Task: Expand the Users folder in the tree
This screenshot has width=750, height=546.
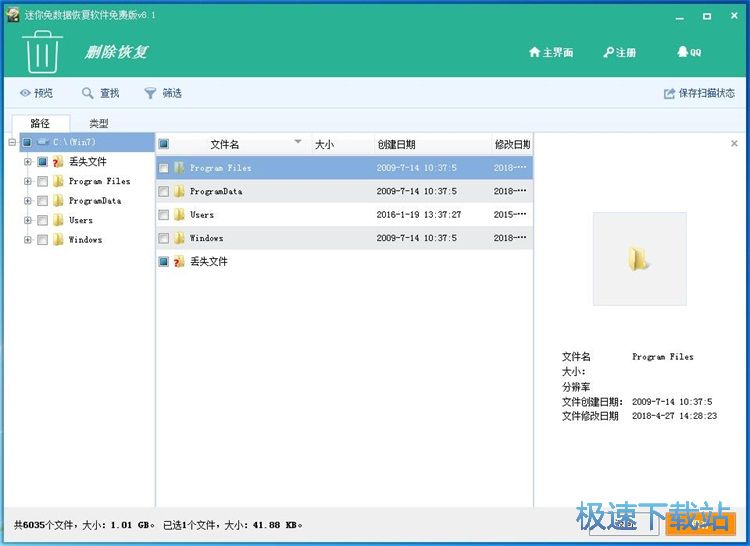Action: [x=28, y=220]
